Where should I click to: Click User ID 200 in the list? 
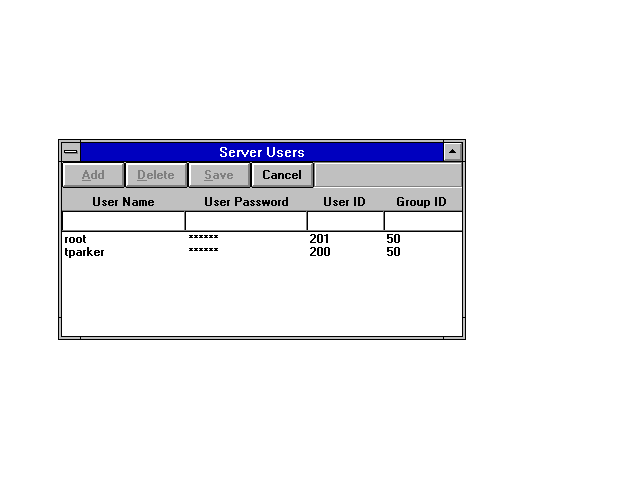[x=320, y=252]
